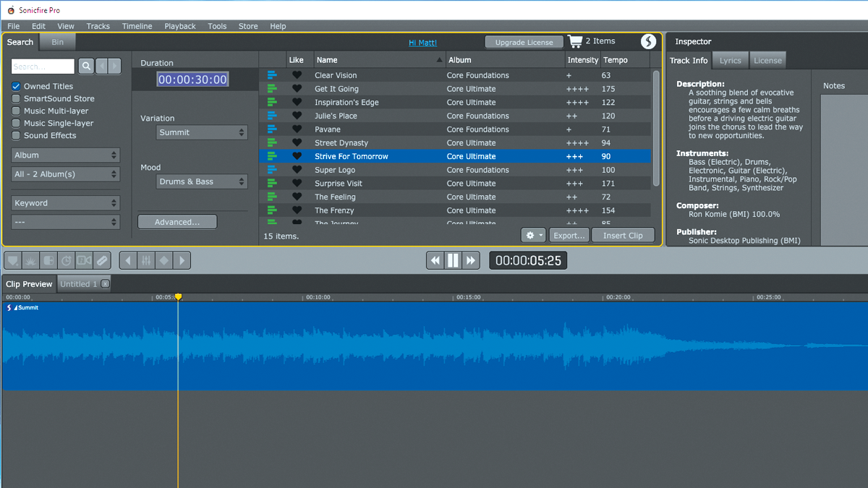Click the half-panel toolbar icon
Image resolution: width=868 pixels, height=488 pixels.
pyautogui.click(x=48, y=260)
